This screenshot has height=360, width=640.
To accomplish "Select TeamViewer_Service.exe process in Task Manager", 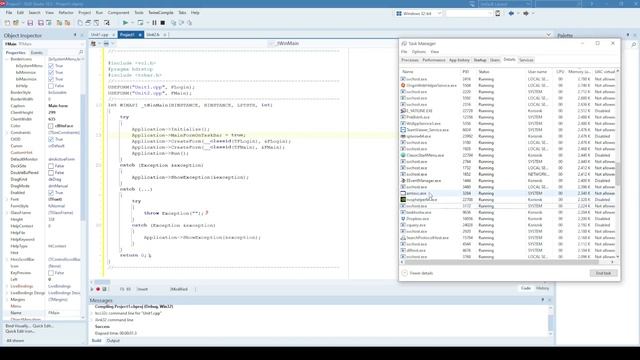I will tap(508, 130).
